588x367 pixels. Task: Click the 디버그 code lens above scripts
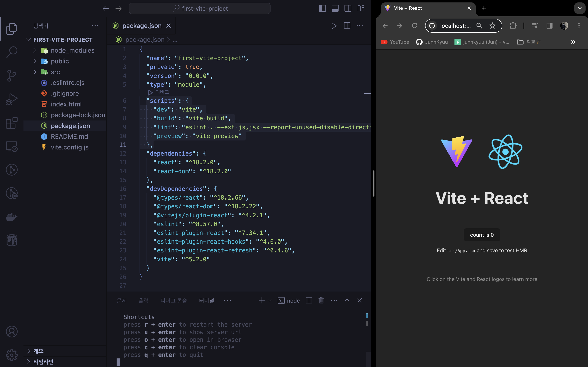162,92
